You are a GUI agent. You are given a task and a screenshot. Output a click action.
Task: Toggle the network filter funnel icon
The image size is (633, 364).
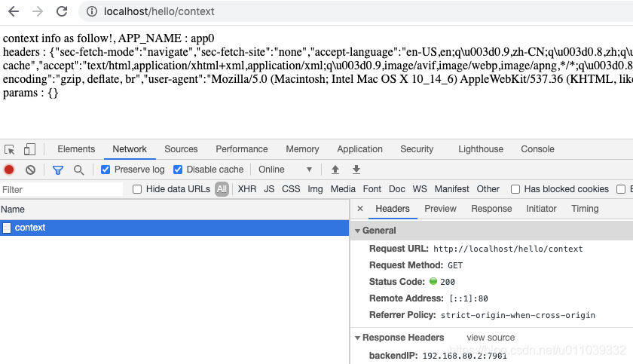point(58,170)
